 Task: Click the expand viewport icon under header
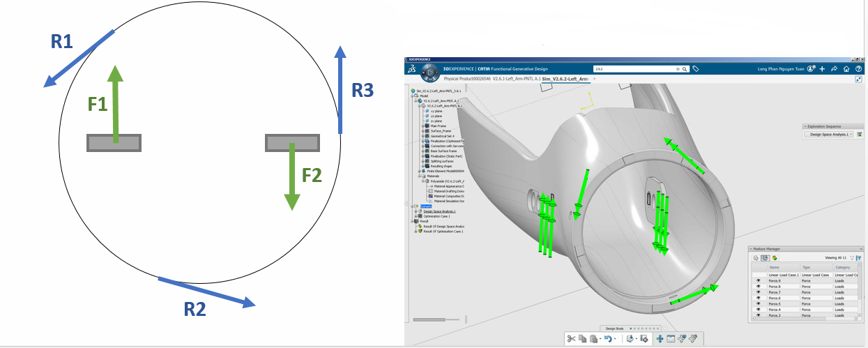858,80
